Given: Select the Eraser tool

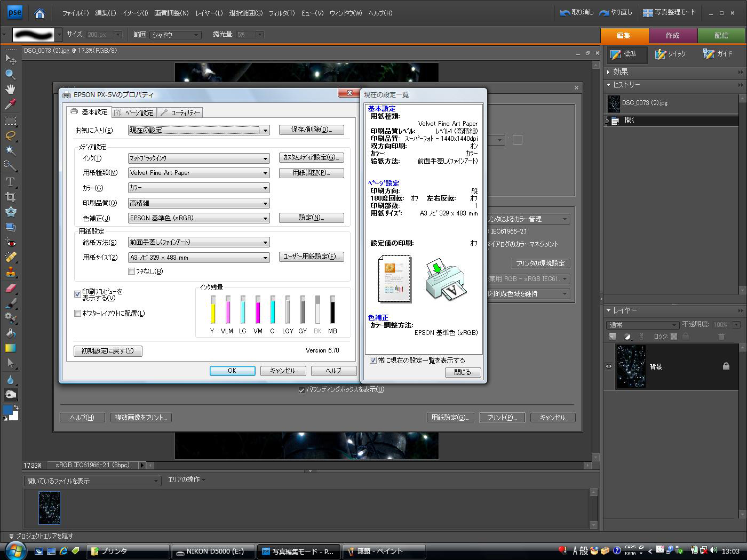Looking at the screenshot, I should 10,288.
